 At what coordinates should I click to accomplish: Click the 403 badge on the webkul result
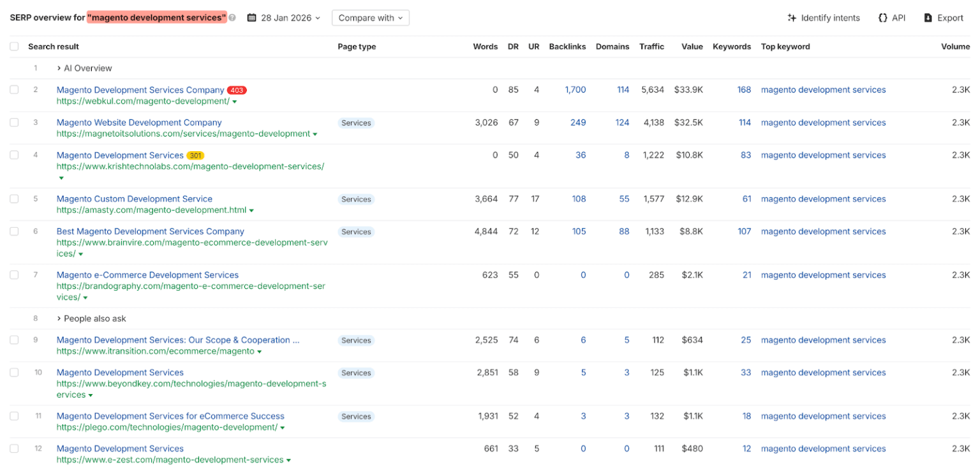(237, 91)
